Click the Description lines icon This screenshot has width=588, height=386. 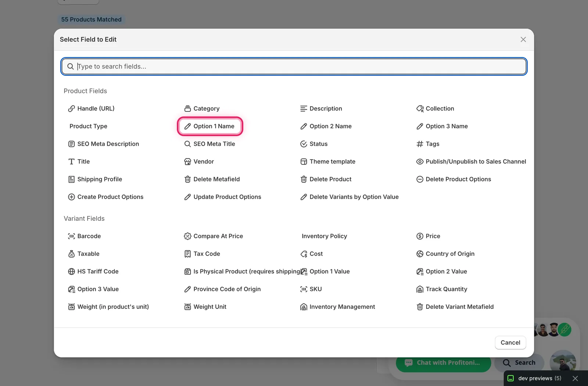[304, 109]
